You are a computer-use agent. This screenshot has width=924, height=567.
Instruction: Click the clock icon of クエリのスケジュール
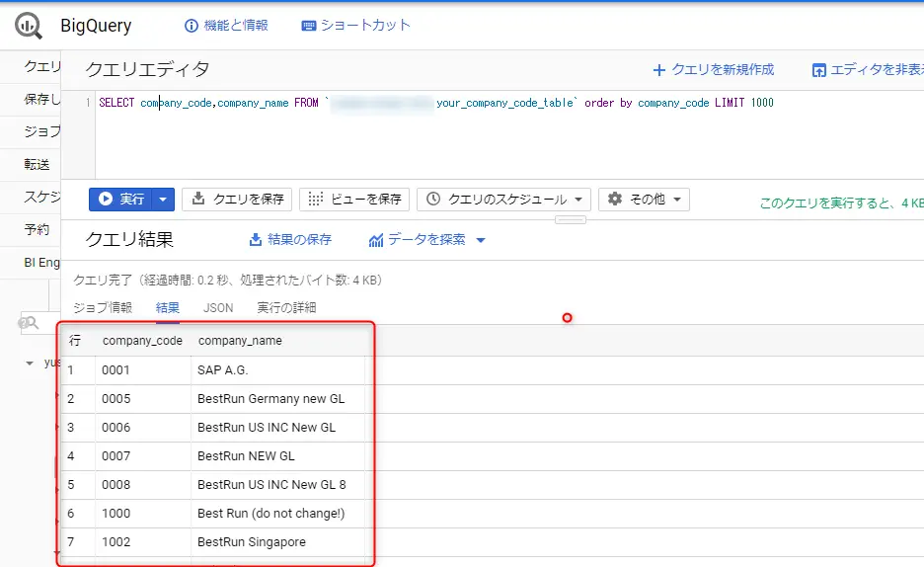pos(433,200)
